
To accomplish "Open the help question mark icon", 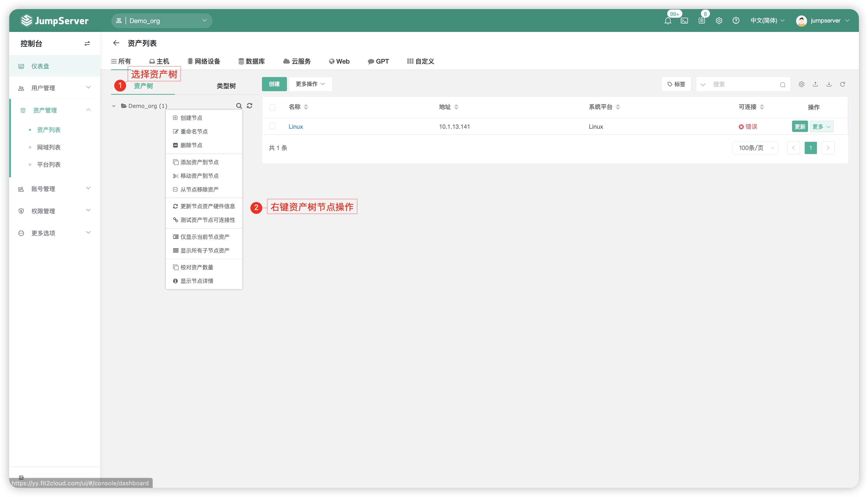I will (x=736, y=21).
